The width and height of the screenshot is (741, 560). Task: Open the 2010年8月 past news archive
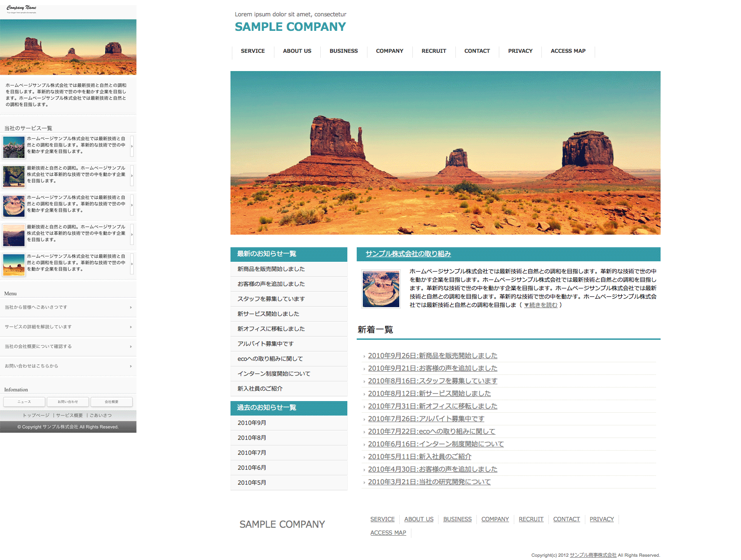click(252, 438)
